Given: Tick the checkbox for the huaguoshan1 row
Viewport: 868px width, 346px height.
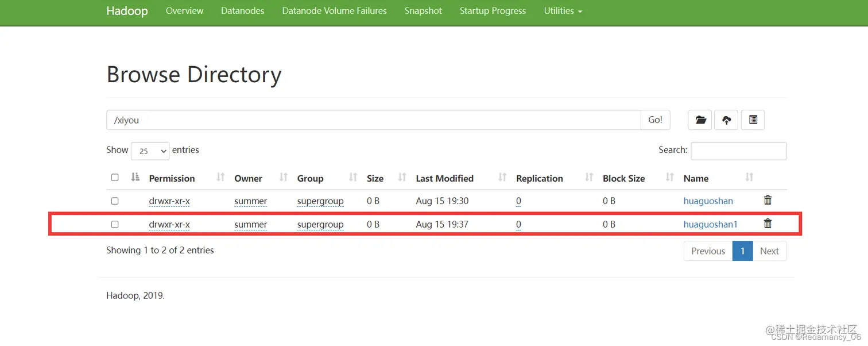Looking at the screenshot, I should 115,224.
